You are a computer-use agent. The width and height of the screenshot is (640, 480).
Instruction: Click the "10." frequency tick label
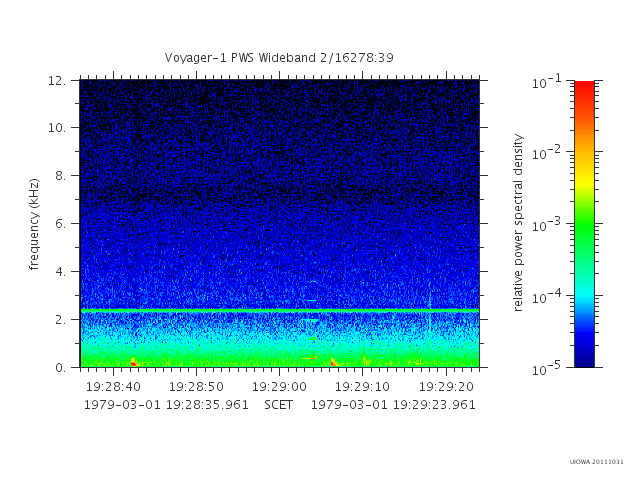57,128
